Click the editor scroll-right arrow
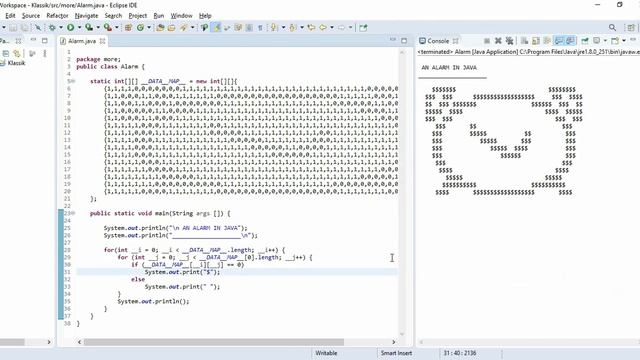The height and width of the screenshot is (360, 640). click(393, 342)
